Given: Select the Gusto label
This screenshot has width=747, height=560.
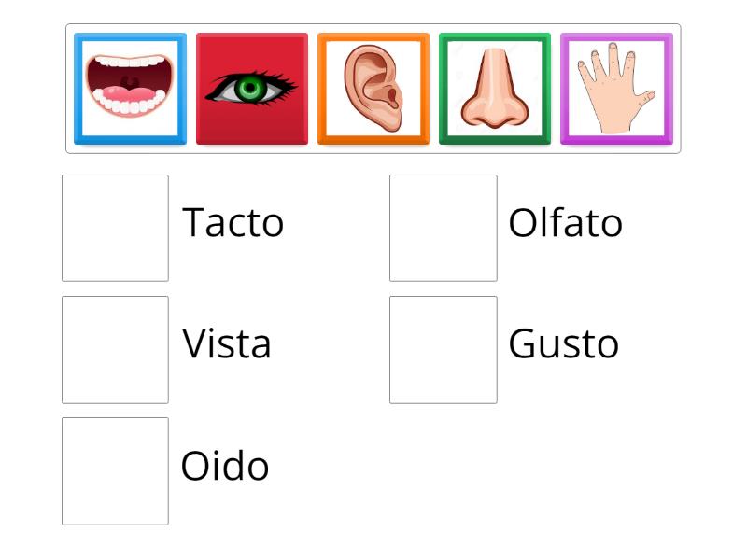Looking at the screenshot, I should (563, 343).
